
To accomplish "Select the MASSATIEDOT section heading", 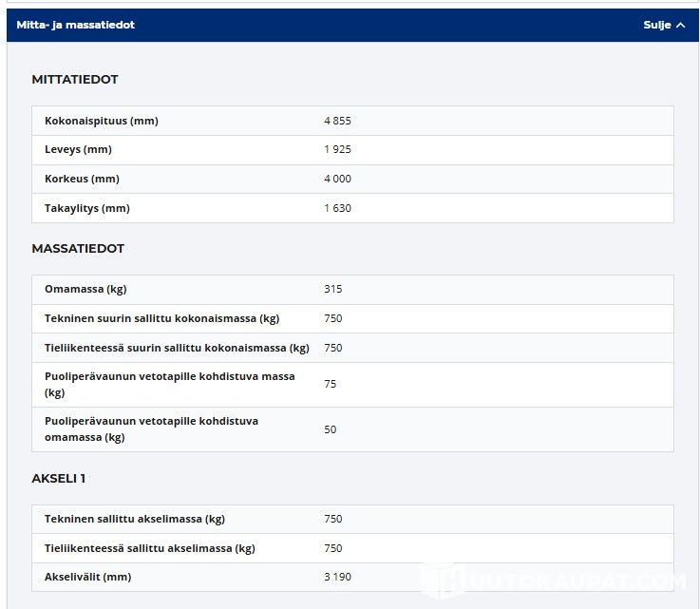I will (78, 249).
